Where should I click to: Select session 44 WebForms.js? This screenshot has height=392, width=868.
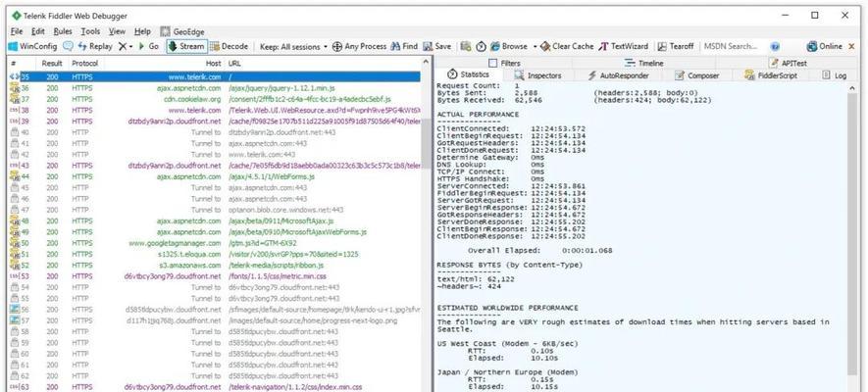click(x=214, y=176)
